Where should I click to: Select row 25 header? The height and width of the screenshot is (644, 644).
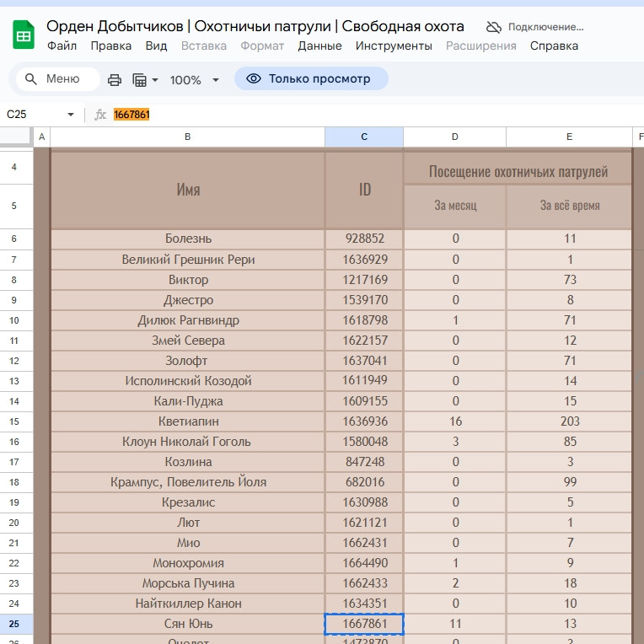tap(14, 624)
